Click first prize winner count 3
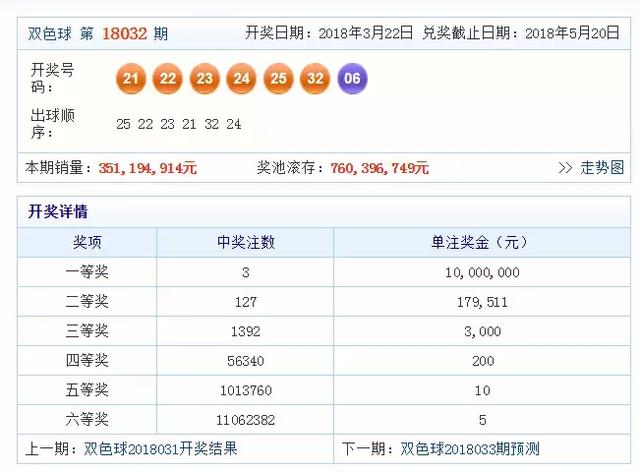This screenshot has height=472, width=640. [x=246, y=272]
